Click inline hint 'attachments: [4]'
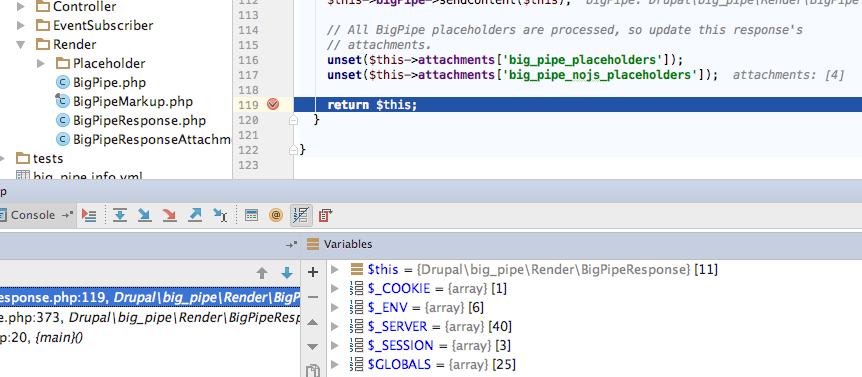Image resolution: width=862 pixels, height=377 pixels. pos(788,75)
